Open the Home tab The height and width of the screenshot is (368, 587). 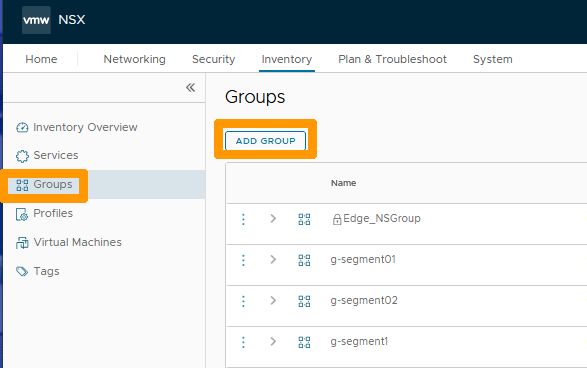[41, 59]
